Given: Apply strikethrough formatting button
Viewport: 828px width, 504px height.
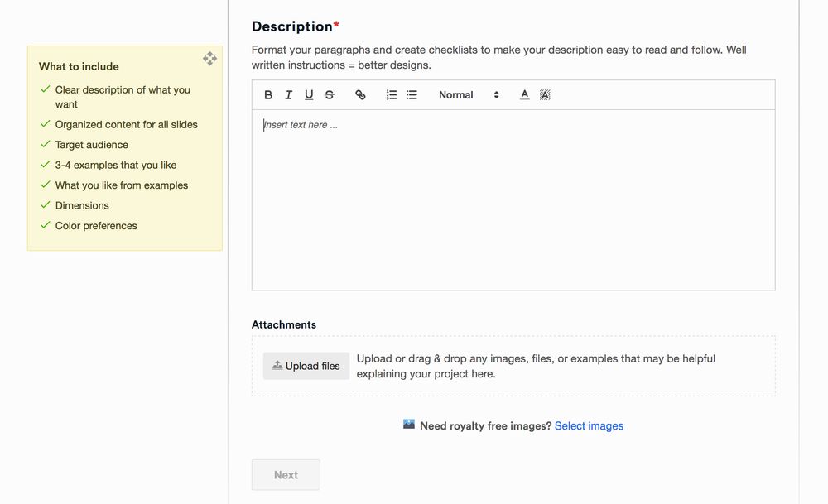Looking at the screenshot, I should pyautogui.click(x=330, y=95).
